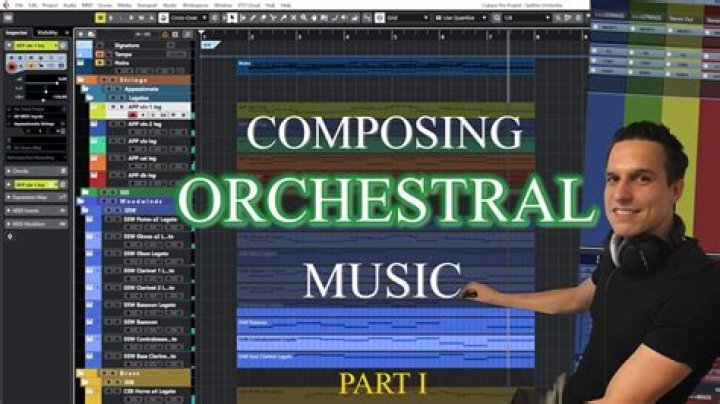Expand the MIDI Modifiers inspector section

point(36,224)
